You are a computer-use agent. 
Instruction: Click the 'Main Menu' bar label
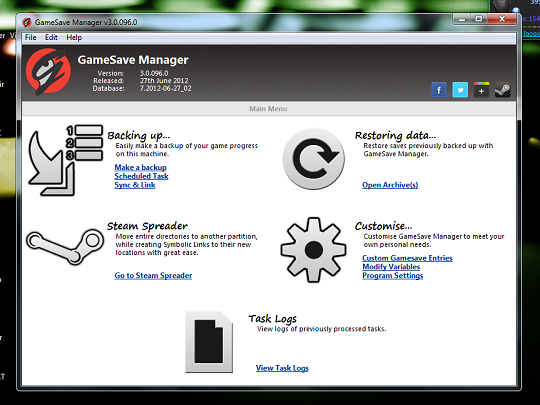(x=268, y=109)
